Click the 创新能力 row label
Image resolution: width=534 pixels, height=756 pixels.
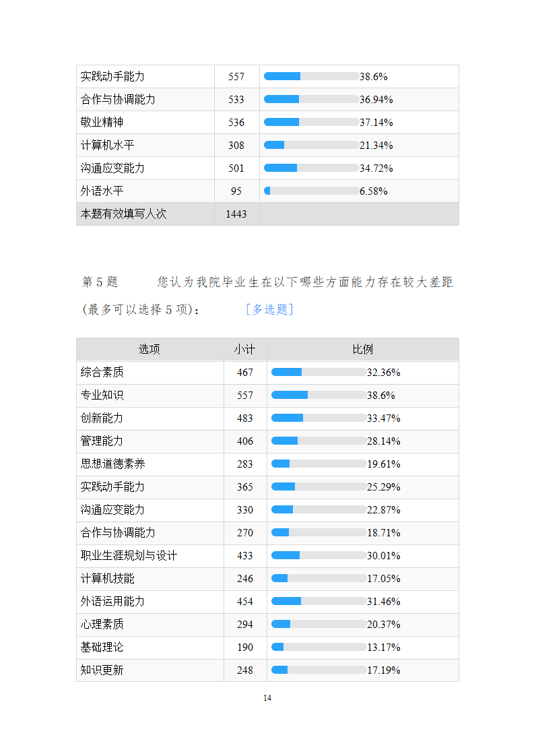[102, 418]
